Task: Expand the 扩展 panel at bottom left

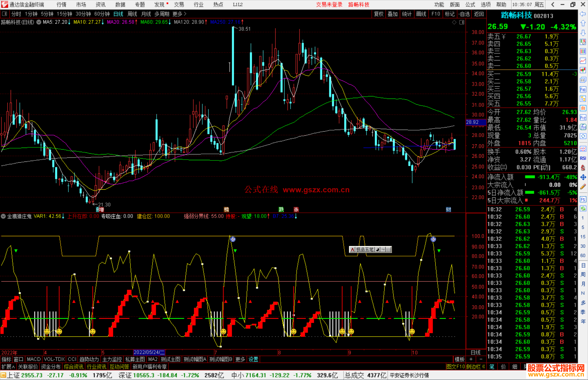Action: 8,367
